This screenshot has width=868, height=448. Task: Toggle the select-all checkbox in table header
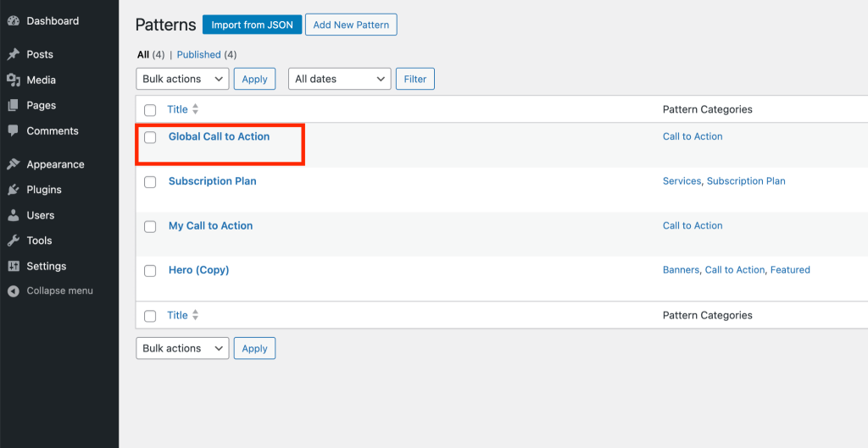(x=150, y=110)
